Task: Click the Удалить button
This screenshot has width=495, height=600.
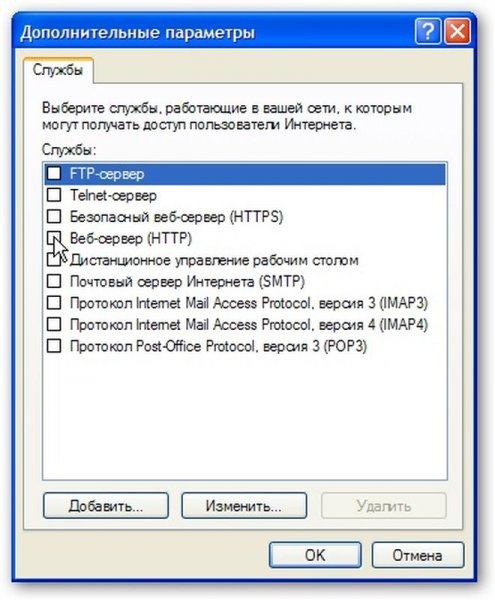Action: (x=384, y=506)
